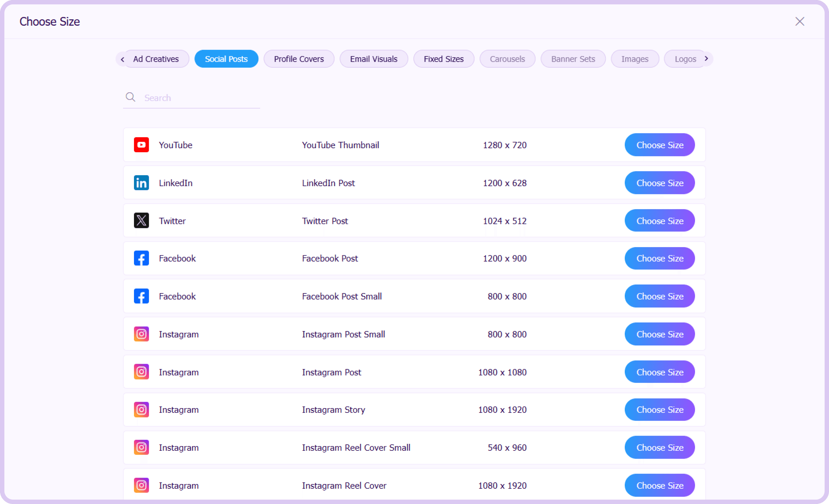Switch to the Banner Sets tab
This screenshot has width=829, height=504.
click(573, 59)
